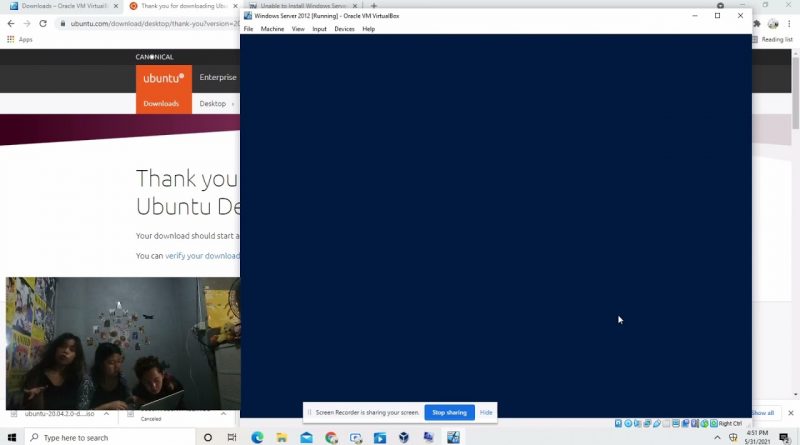Image resolution: width=800 pixels, height=445 pixels.
Task: Click the recording status icon in VirtualBox
Action: 685,424
